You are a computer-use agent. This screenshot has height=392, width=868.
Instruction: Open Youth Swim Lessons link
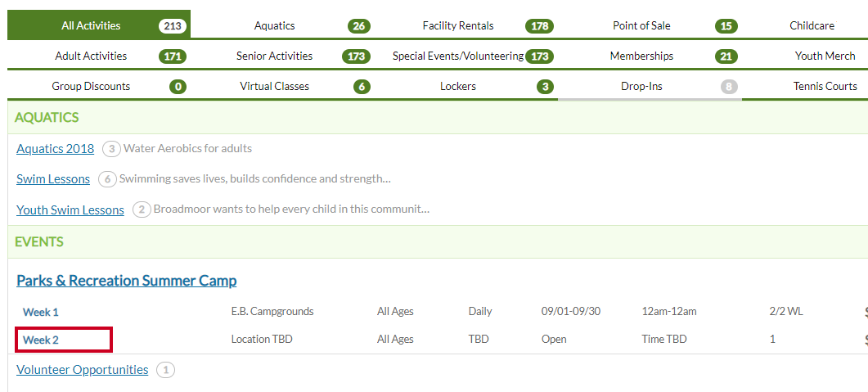(x=70, y=210)
